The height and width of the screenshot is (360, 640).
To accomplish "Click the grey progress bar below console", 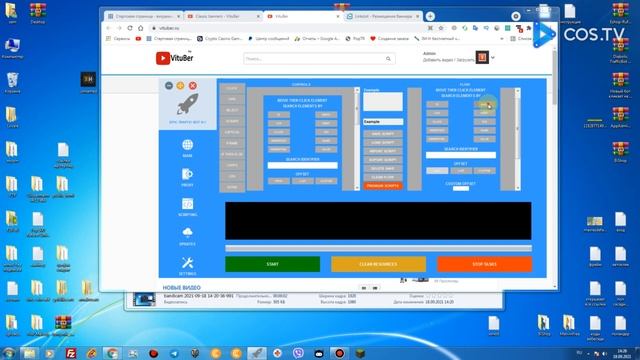I will (378, 248).
